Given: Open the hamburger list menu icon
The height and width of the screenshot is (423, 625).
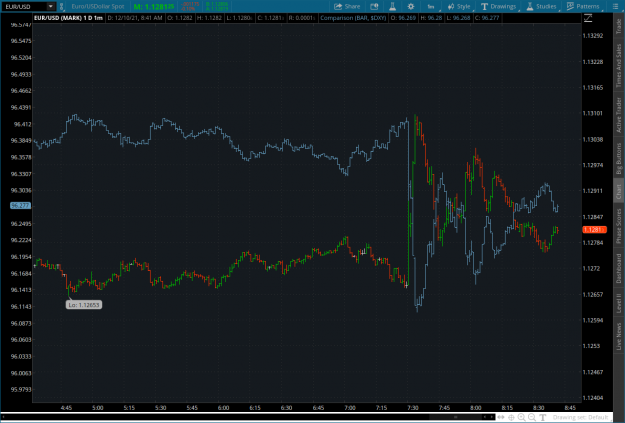Looking at the screenshot, I should pos(615,6).
